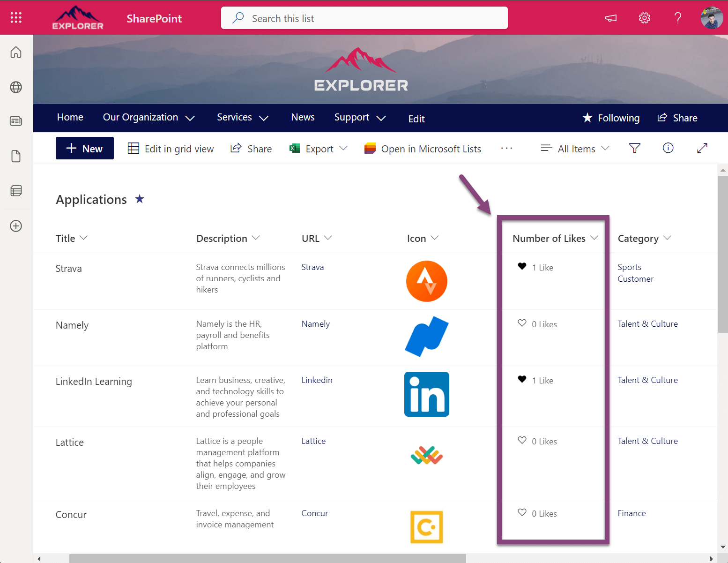This screenshot has height=563, width=728.
Task: Click the settings gear icon
Action: 644,18
